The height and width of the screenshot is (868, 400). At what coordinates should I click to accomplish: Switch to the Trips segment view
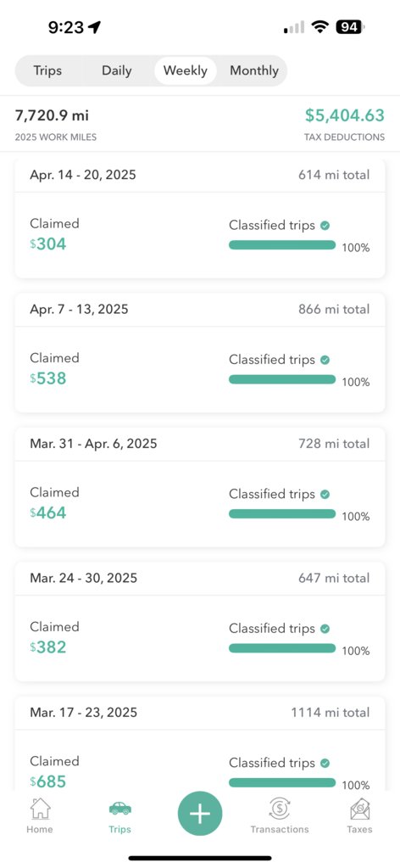47,71
